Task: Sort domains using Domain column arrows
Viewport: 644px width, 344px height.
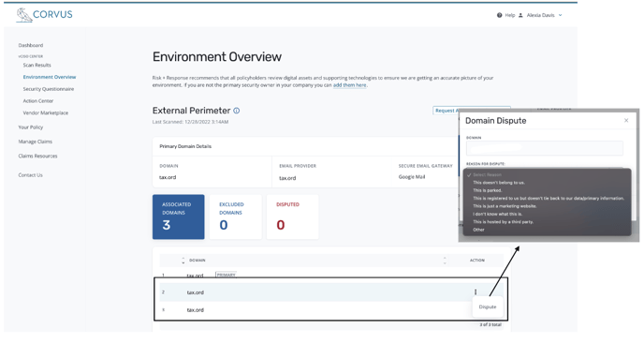Action: tap(183, 261)
